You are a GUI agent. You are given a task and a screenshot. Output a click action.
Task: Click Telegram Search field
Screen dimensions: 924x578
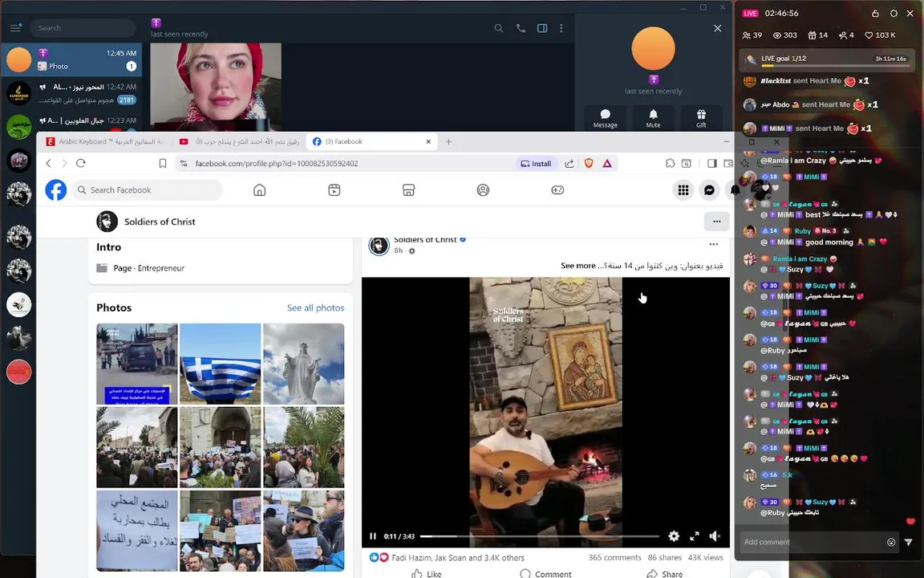tap(83, 28)
